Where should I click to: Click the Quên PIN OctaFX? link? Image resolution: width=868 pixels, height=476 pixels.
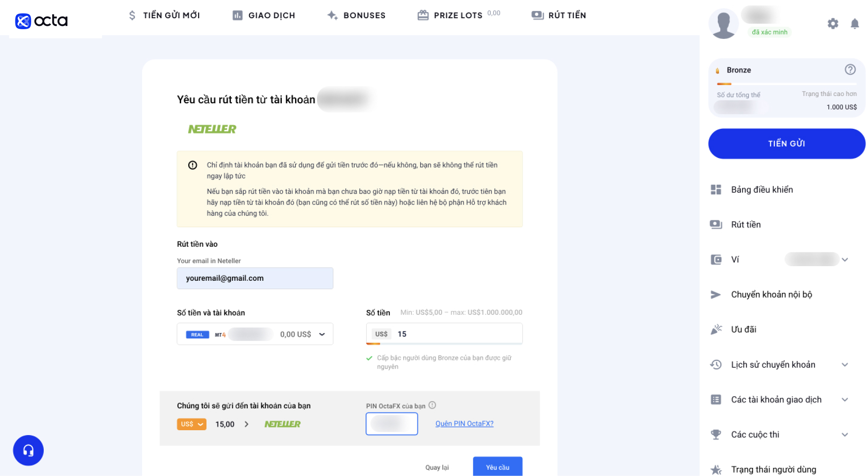coord(464,423)
